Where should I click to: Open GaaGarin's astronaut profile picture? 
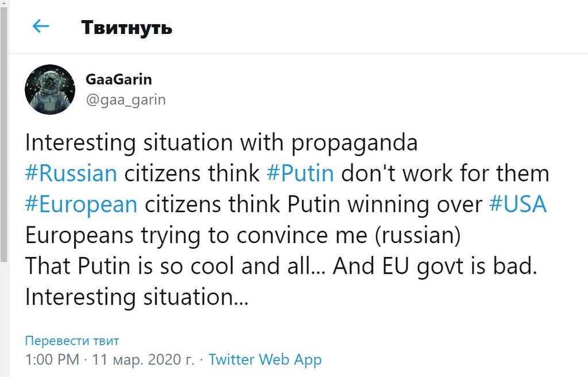tap(50, 90)
